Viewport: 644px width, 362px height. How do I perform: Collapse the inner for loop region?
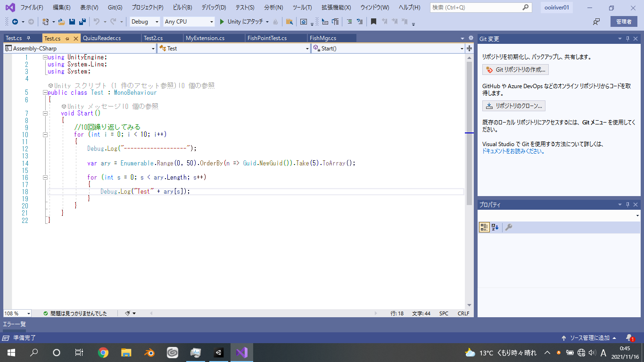(45, 177)
